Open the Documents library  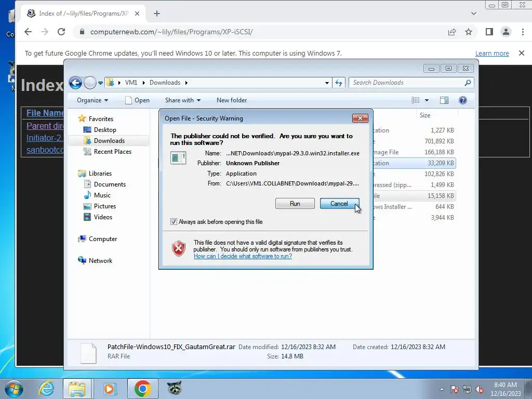click(110, 184)
